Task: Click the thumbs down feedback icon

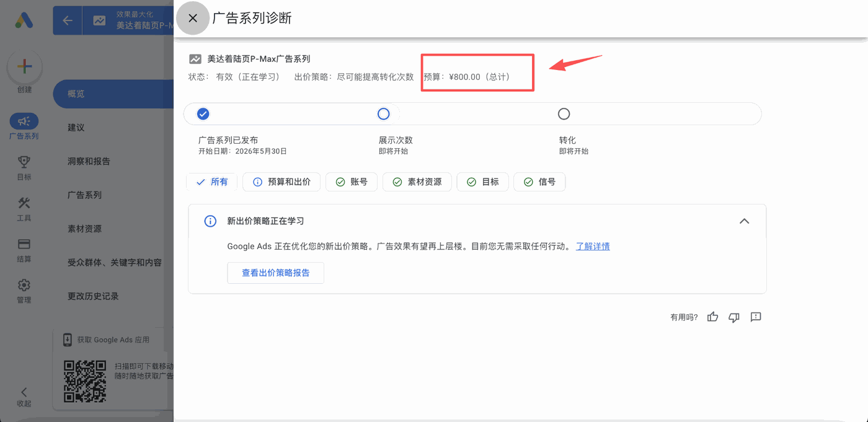Action: pos(734,317)
